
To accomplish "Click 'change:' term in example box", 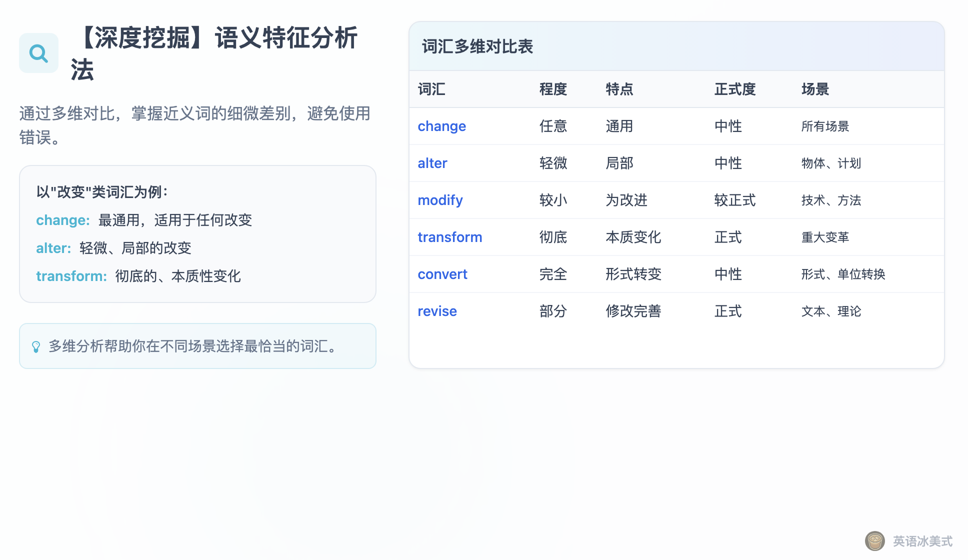I will (x=63, y=220).
